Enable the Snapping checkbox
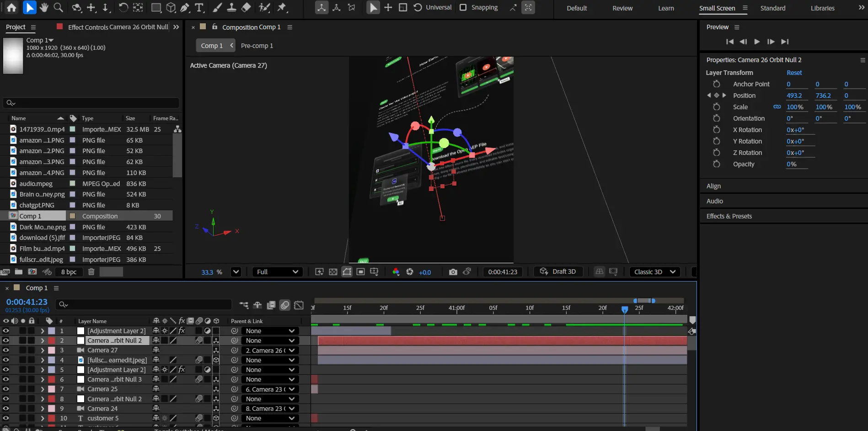 click(x=463, y=7)
